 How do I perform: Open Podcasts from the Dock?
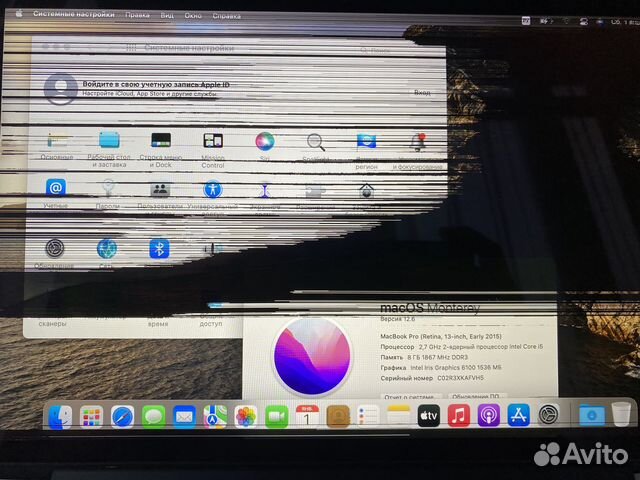pos(489,416)
